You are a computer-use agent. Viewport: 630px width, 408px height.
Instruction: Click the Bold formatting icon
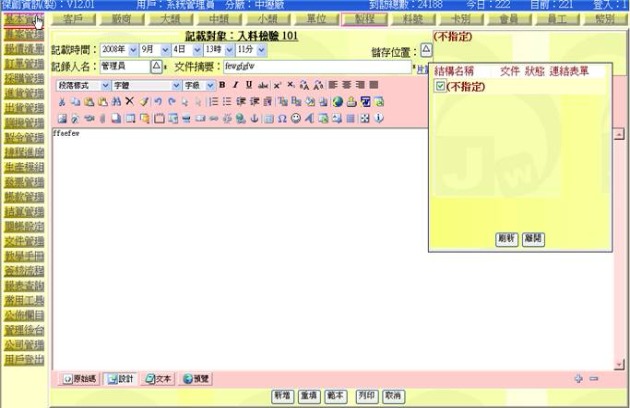coord(223,86)
